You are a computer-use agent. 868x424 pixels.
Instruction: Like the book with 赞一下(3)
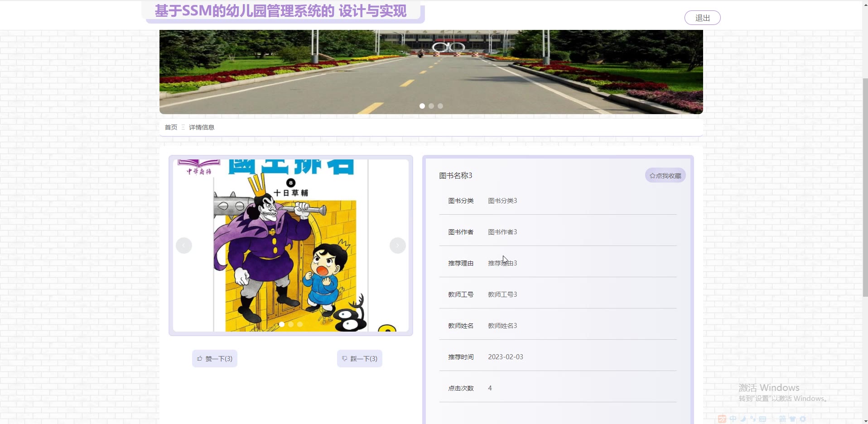(x=215, y=359)
